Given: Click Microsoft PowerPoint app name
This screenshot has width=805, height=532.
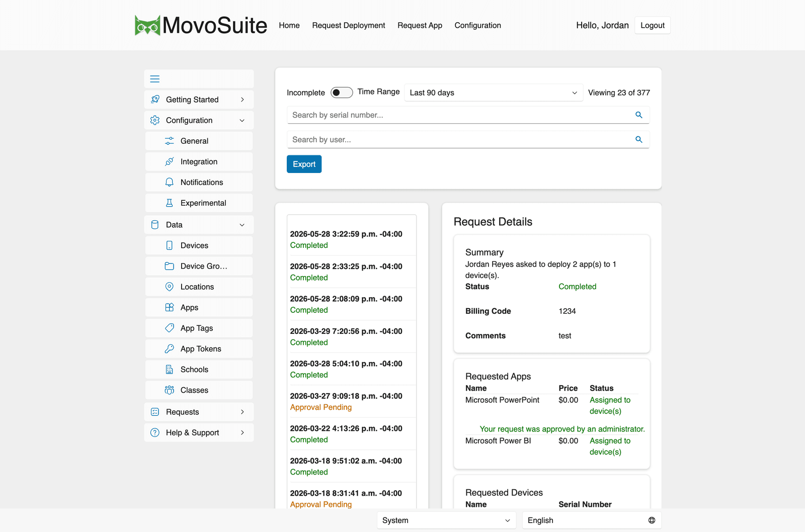Looking at the screenshot, I should pos(502,400).
